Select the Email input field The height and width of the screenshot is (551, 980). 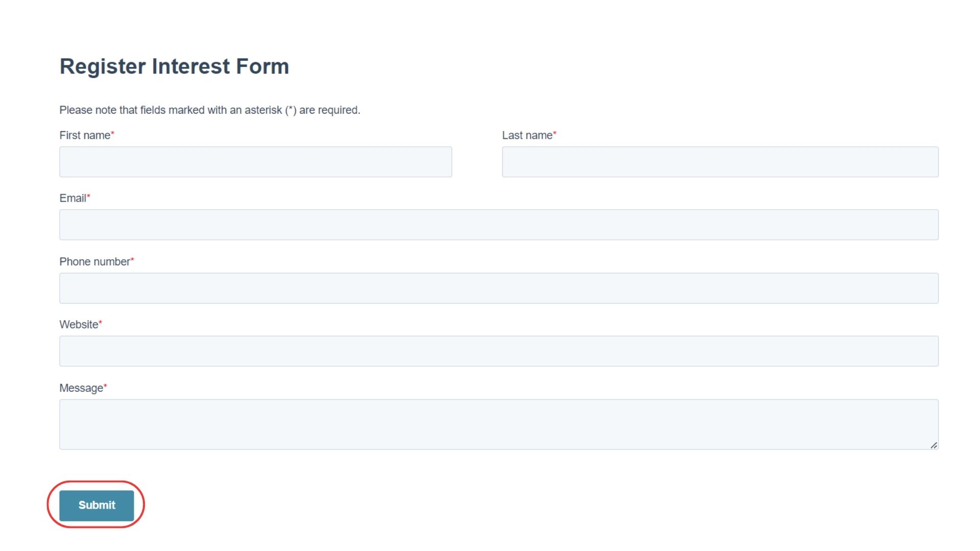[499, 224]
